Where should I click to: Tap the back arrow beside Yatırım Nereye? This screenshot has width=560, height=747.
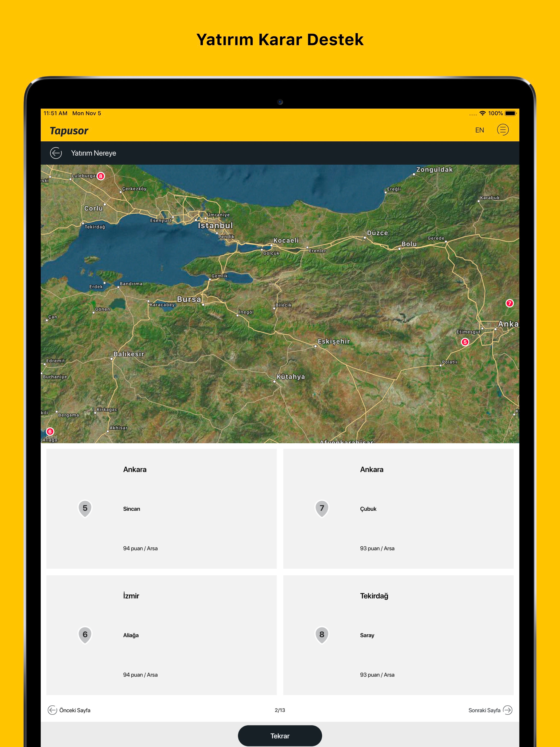(x=56, y=153)
